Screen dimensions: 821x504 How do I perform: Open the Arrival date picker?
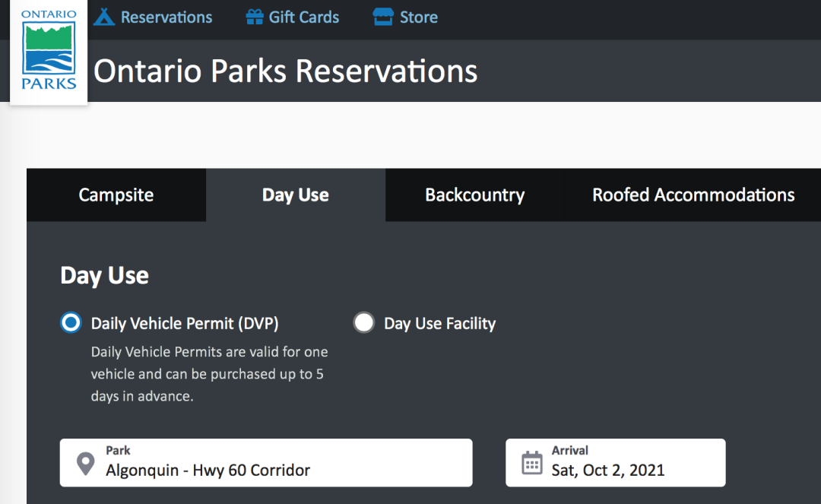coord(615,463)
